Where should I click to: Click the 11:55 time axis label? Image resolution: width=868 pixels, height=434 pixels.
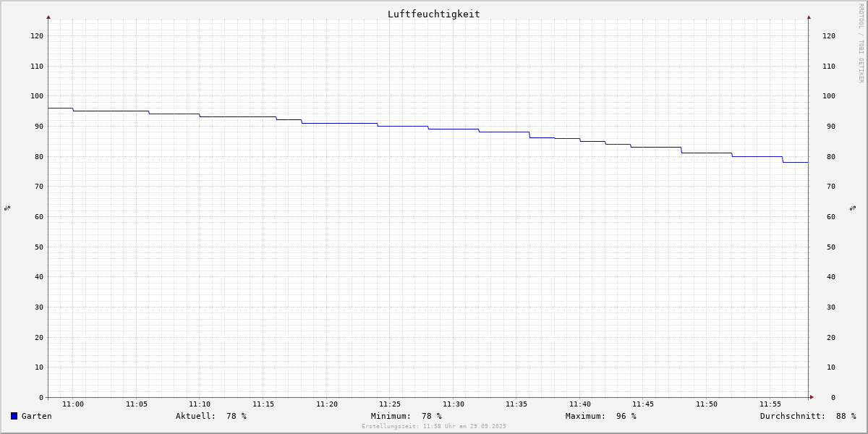click(x=770, y=404)
